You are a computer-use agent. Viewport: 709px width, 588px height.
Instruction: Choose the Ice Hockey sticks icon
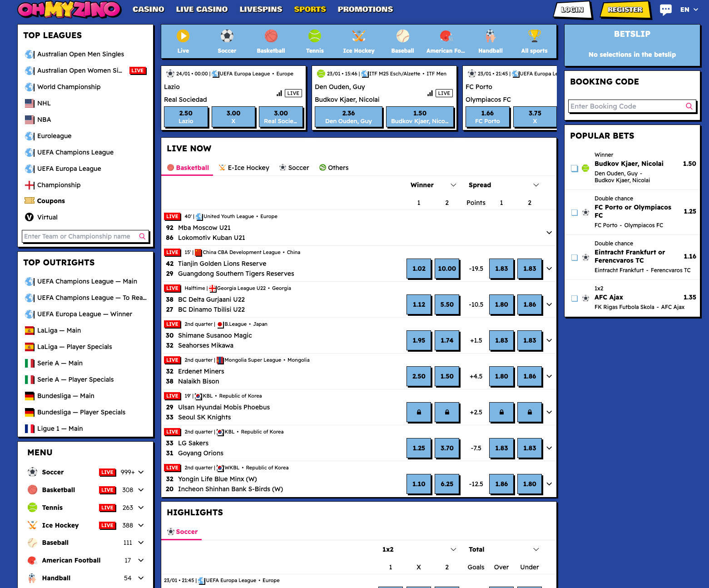358,36
